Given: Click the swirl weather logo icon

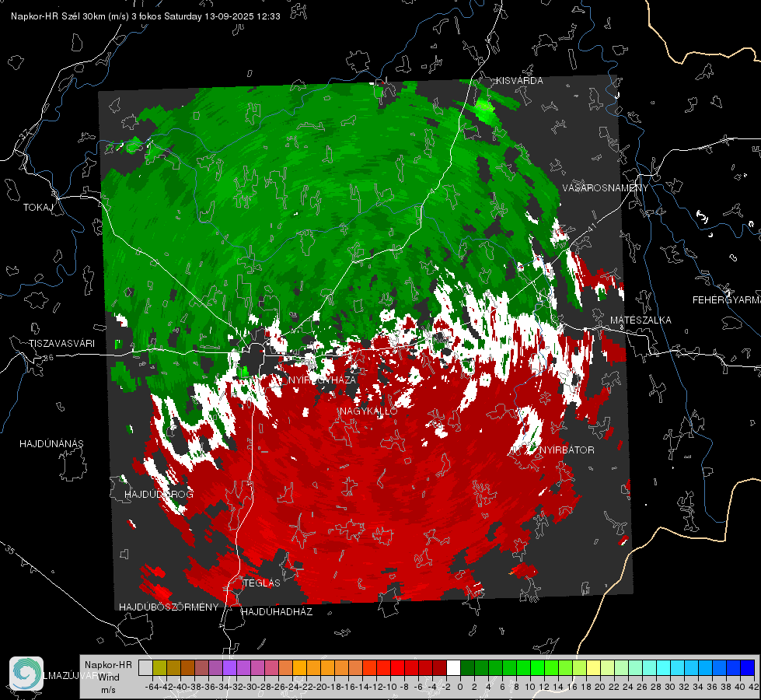Looking at the screenshot, I should (26, 674).
